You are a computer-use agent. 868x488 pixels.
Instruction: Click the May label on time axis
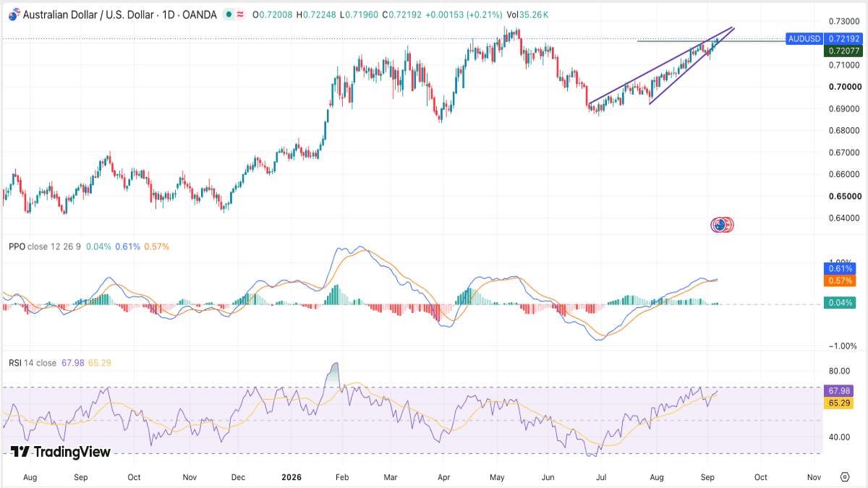[x=497, y=477]
